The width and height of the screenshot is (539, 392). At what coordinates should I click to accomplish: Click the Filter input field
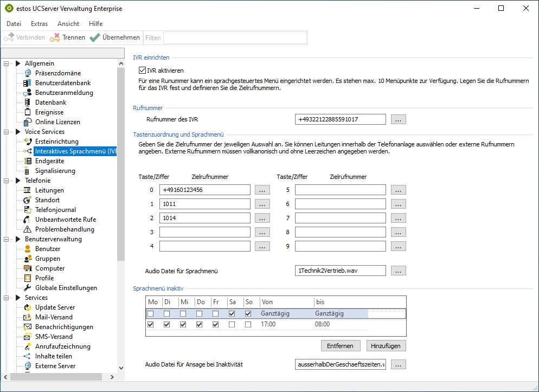pyautogui.click(x=235, y=38)
